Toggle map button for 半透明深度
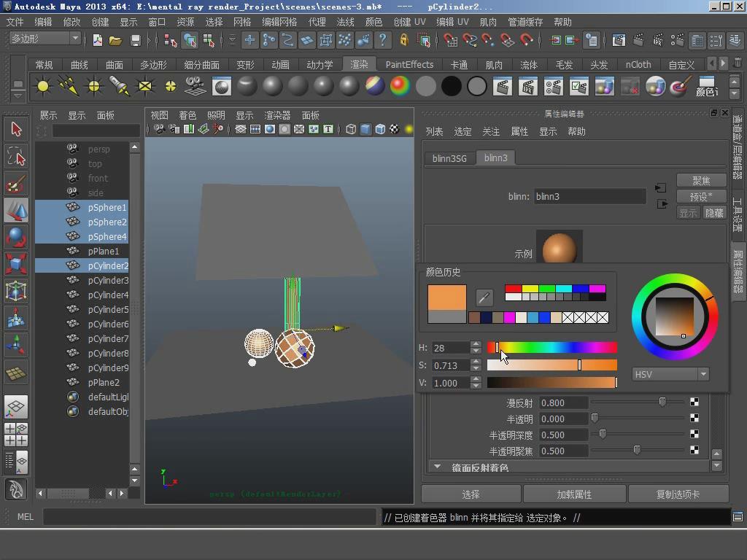 point(694,434)
